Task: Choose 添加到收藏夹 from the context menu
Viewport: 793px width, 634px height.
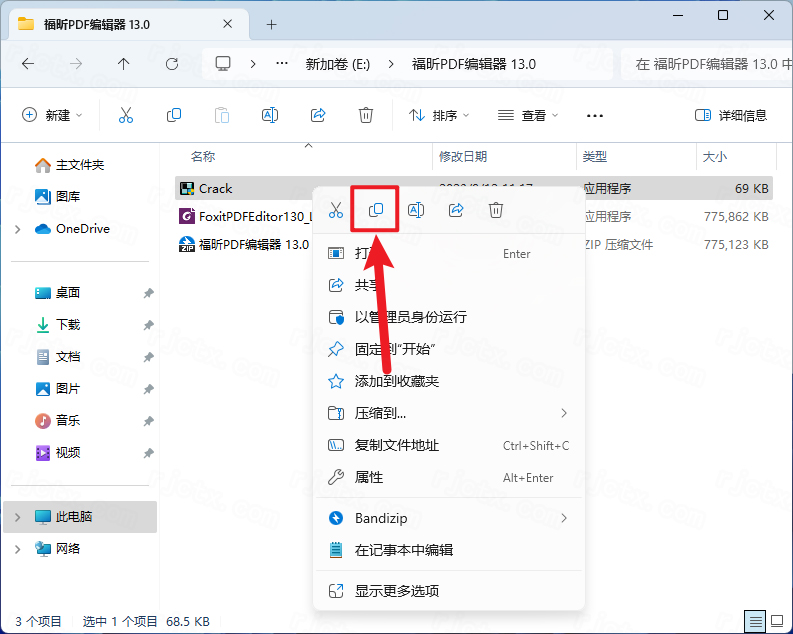Action: (x=449, y=381)
